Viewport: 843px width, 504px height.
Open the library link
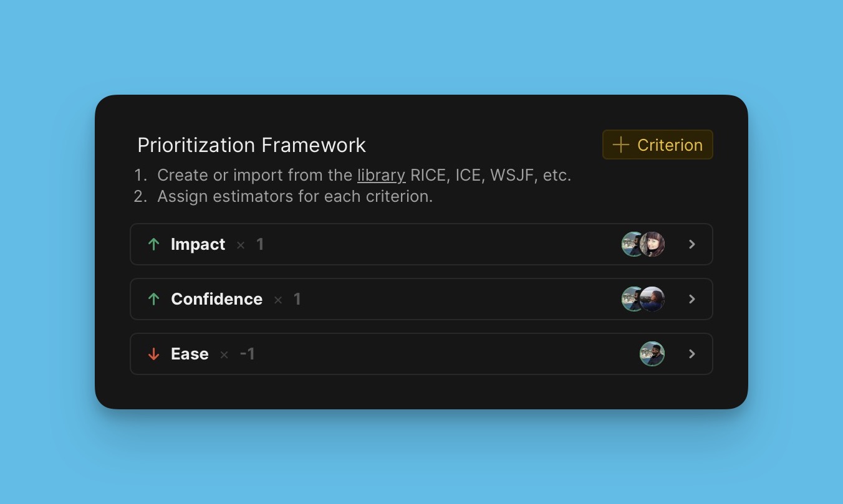(x=381, y=175)
